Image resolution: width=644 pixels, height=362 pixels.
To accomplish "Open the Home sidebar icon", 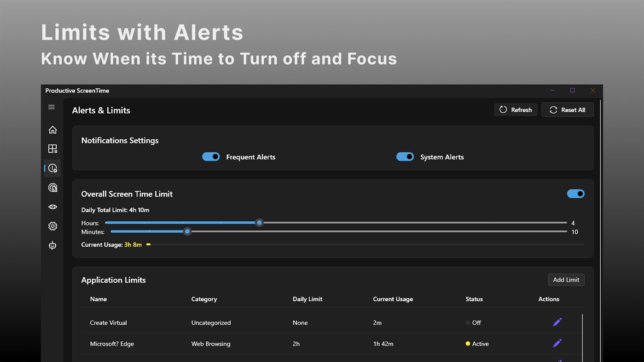I will click(52, 130).
